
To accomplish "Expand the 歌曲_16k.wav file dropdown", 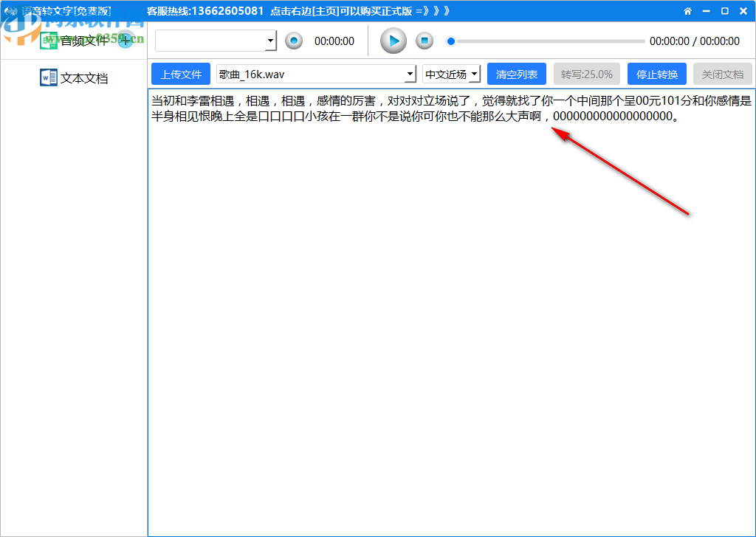I will click(x=410, y=75).
